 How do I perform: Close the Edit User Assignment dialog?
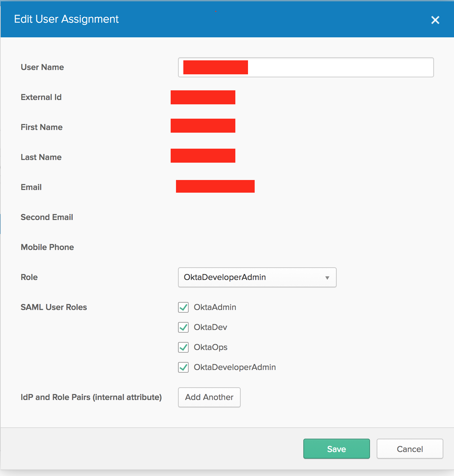pyautogui.click(x=435, y=20)
